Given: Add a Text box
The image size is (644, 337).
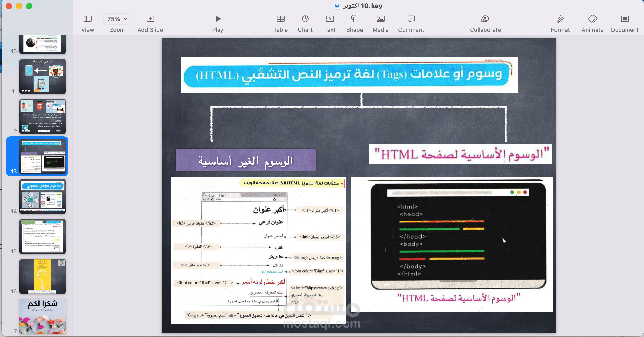Looking at the screenshot, I should [x=330, y=19].
